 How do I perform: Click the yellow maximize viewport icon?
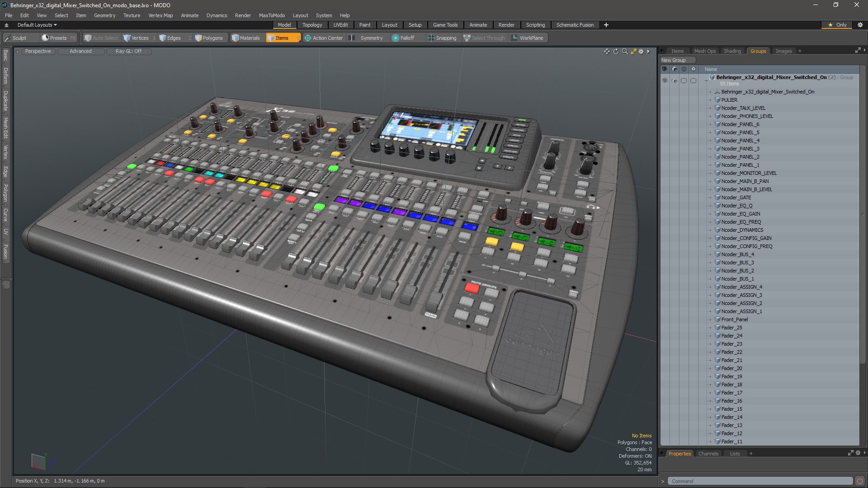[633, 52]
